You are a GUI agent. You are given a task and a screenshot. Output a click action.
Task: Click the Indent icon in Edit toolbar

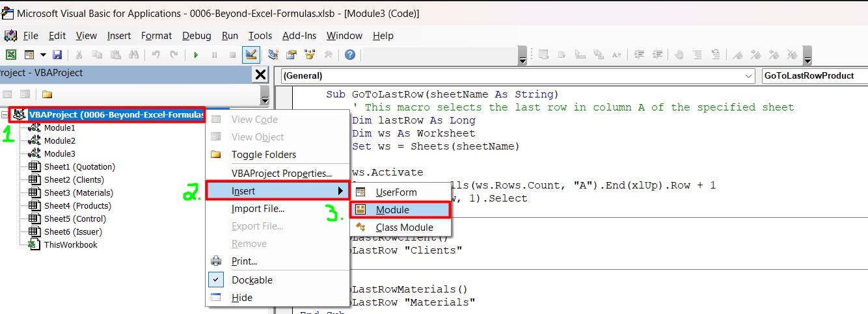(639, 55)
